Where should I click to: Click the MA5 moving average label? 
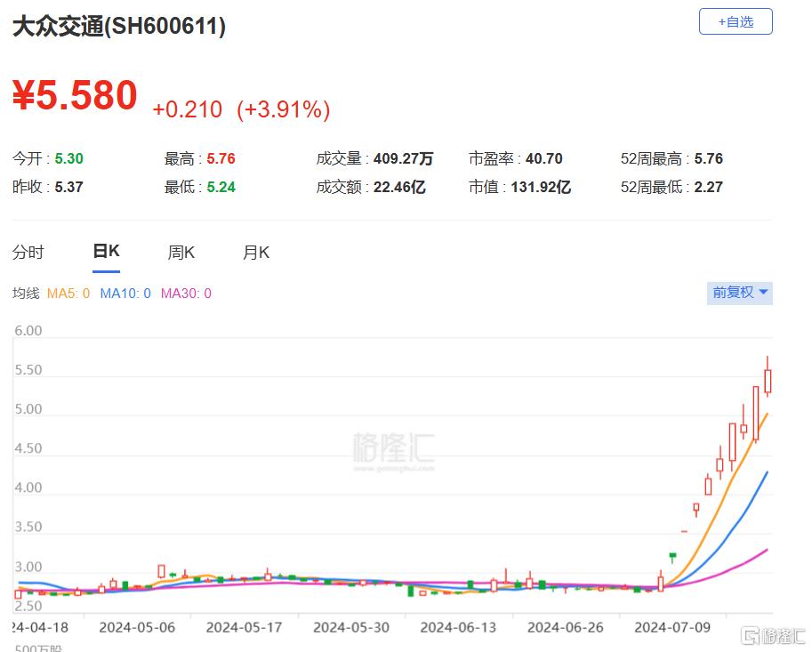68,294
